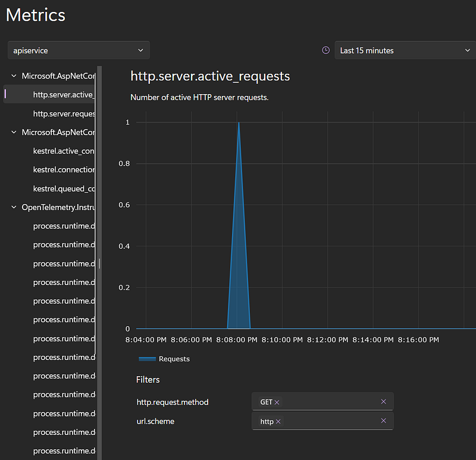Click the Metrics page heading

(x=36, y=15)
